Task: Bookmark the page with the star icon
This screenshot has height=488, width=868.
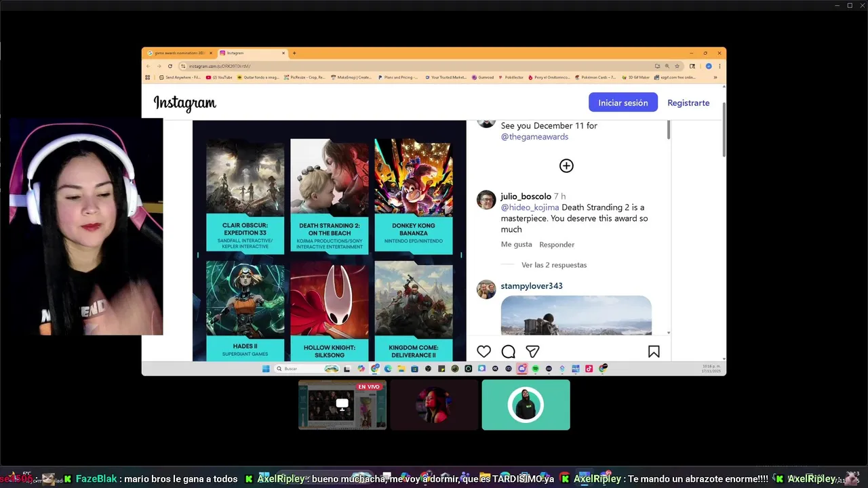Action: click(677, 66)
